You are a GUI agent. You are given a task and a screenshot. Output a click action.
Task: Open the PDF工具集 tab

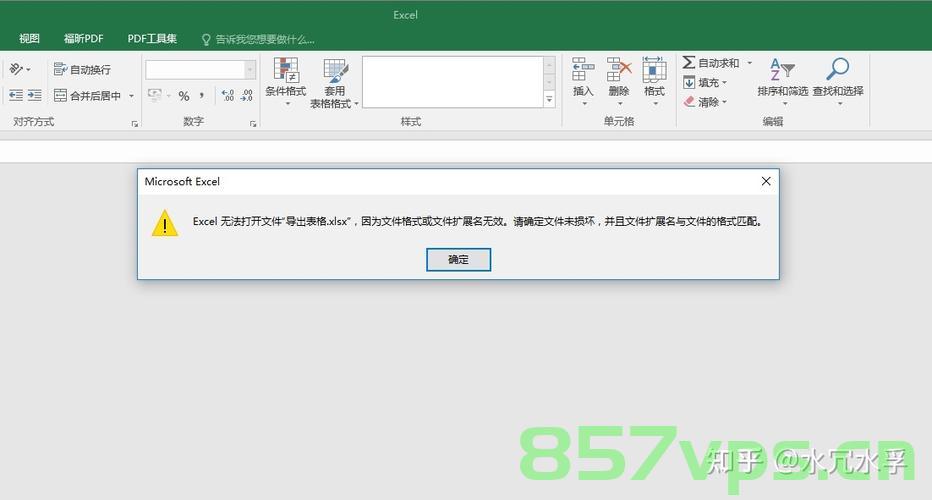[152, 39]
